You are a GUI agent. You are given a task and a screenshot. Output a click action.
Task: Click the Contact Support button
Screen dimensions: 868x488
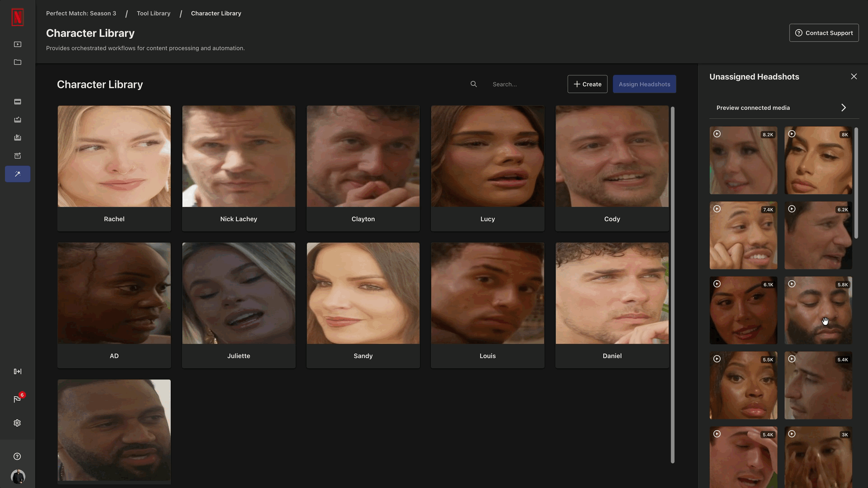(824, 33)
